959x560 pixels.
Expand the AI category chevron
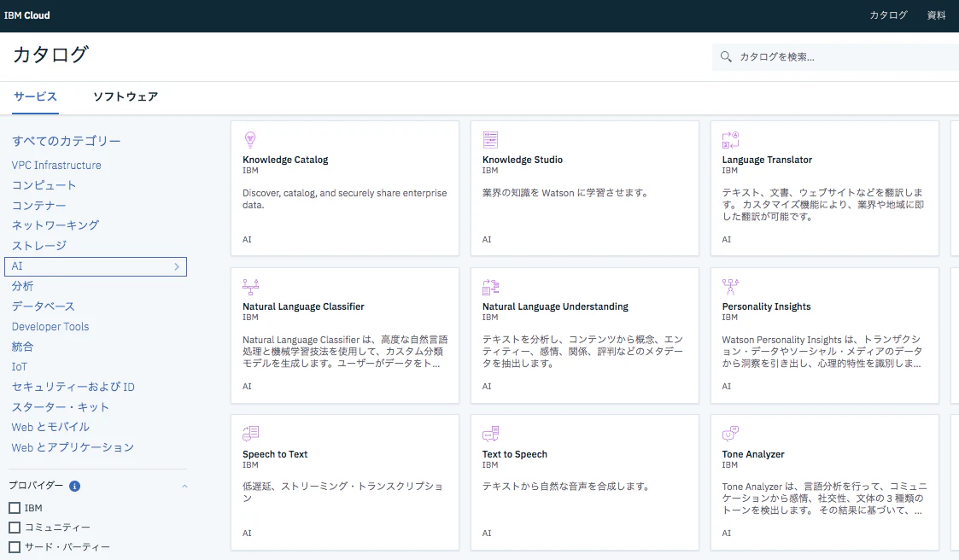pyautogui.click(x=177, y=266)
